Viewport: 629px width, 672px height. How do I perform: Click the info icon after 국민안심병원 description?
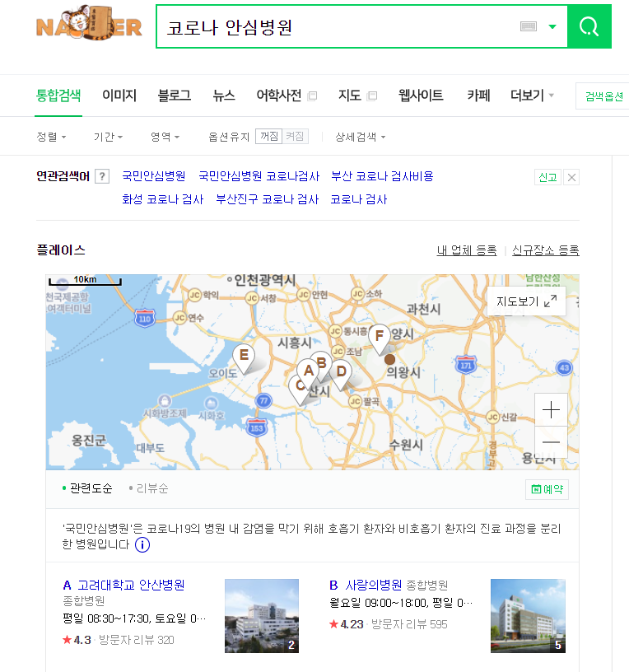[x=142, y=545]
